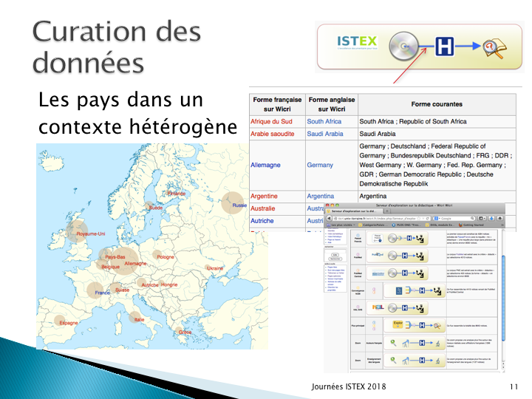Click the oil pump icon in Auteurs français row
The height and width of the screenshot is (399, 532).
(x=406, y=344)
